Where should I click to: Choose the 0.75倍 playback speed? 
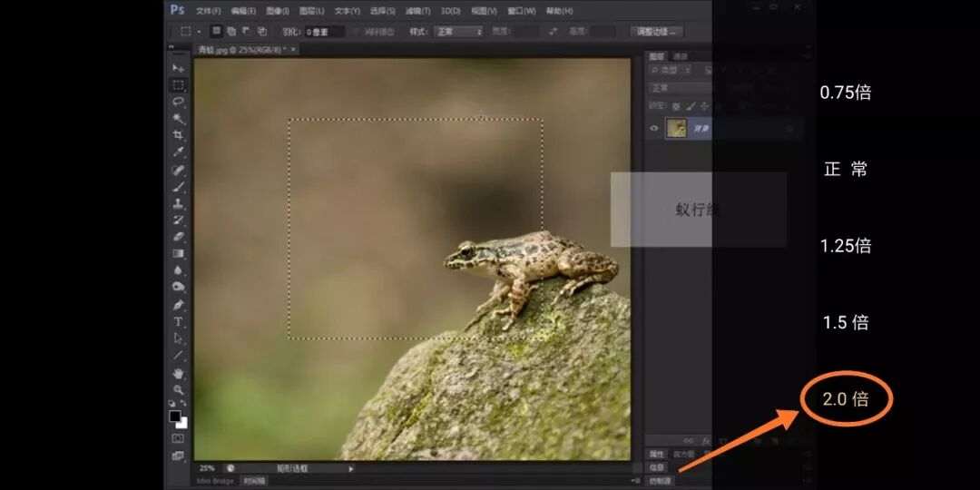point(846,93)
